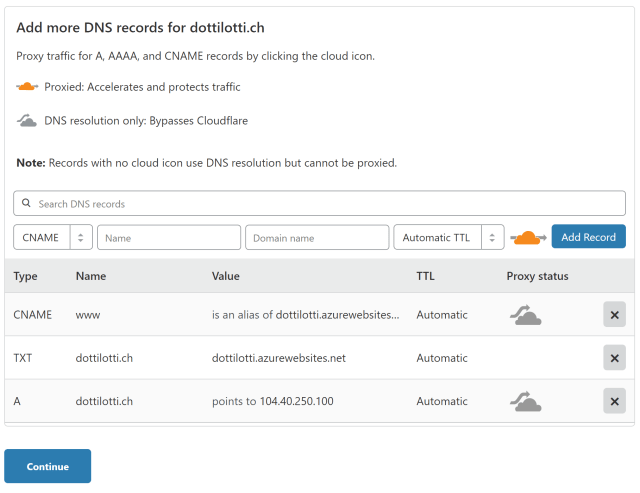640x493 pixels.
Task: Delete the TXT record for dottilotti.ch
Action: [x=614, y=358]
